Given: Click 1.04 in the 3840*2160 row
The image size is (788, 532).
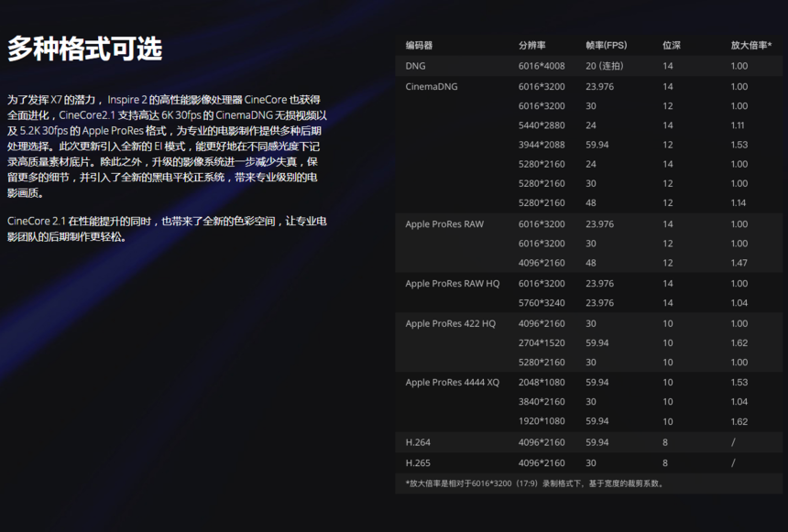Looking at the screenshot, I should click(739, 401).
